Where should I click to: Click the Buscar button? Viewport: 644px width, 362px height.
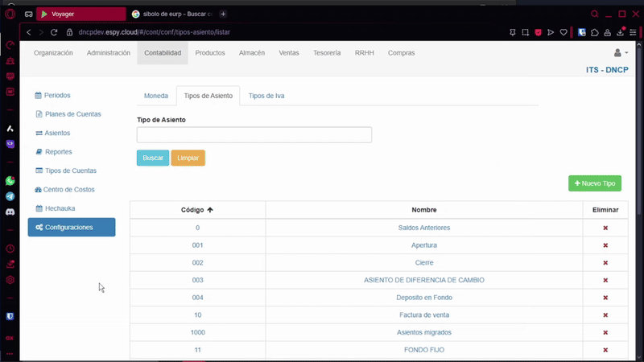pyautogui.click(x=153, y=158)
